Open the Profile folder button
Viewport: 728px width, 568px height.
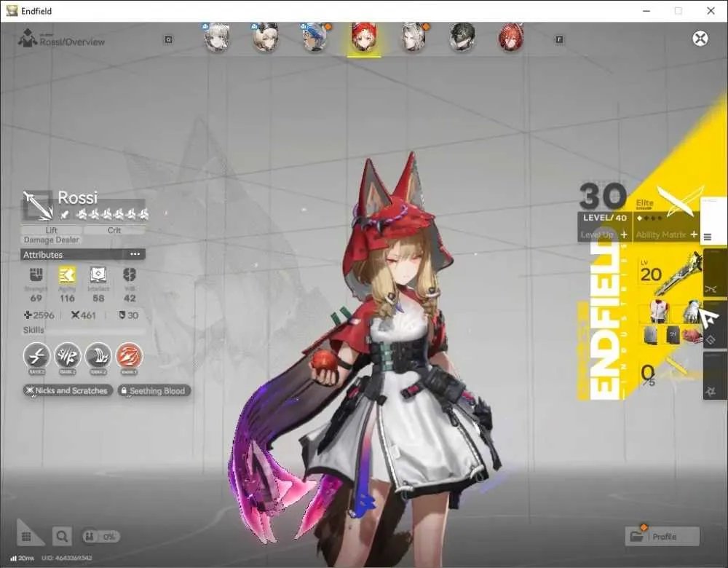(x=662, y=537)
